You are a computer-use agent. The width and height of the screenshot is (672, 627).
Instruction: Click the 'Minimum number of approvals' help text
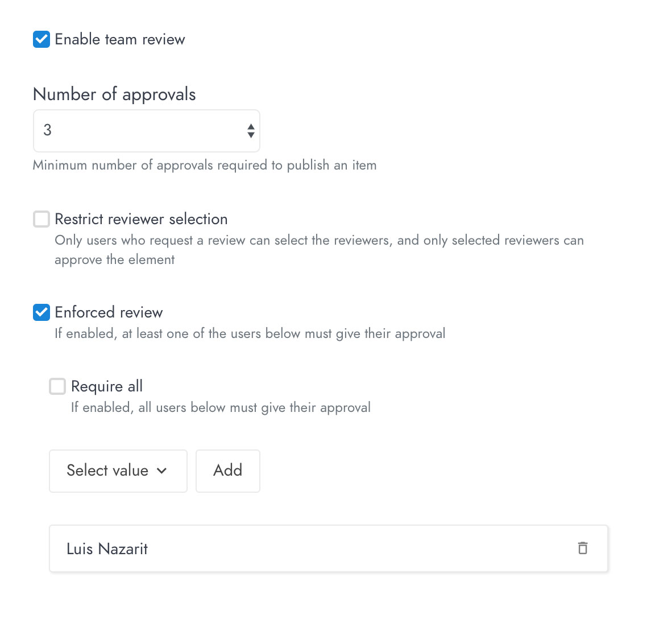pyautogui.click(x=205, y=165)
